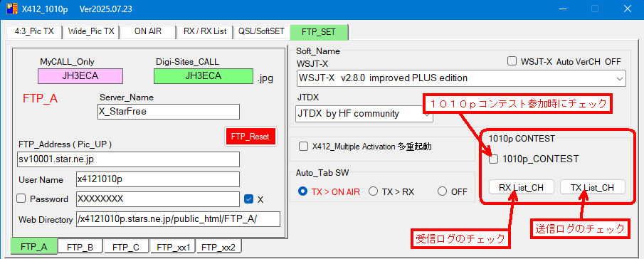Screen dimensions: 644x259
Task: Click the green Digi-Sites_CALL JH3ECA field
Action: click(x=203, y=76)
